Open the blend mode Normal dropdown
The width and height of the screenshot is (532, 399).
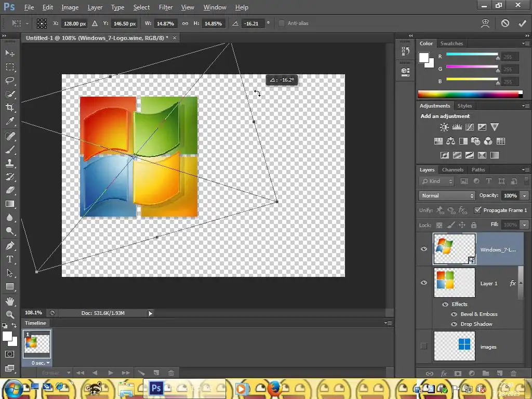click(x=447, y=196)
